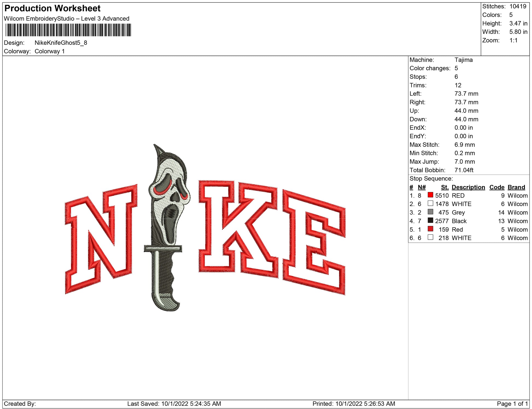Click the St. column header
Screen dimensions: 532x409
coord(445,187)
